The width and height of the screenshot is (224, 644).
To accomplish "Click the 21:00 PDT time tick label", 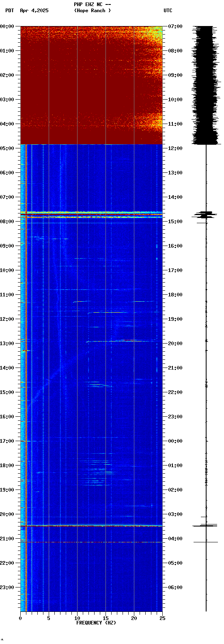I will pyautogui.click(x=7, y=538).
